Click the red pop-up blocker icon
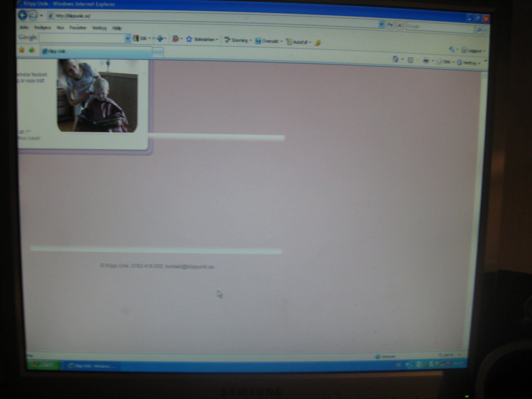This screenshot has width=532, height=399. [176, 39]
